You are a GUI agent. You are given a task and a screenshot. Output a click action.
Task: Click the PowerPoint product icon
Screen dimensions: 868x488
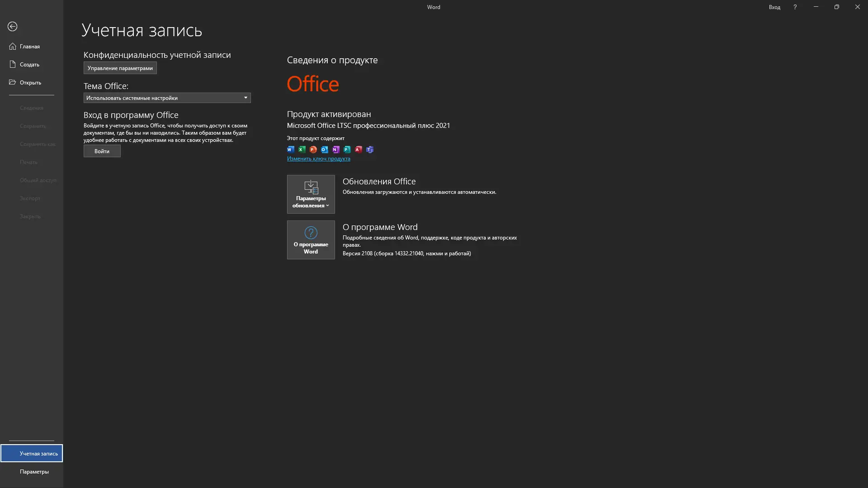[x=313, y=150]
